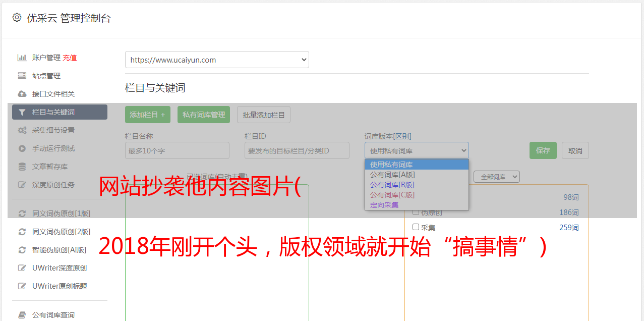Viewport: 644px width, 321px height.
Task: Check the 采集 checkbox
Action: click(x=416, y=227)
